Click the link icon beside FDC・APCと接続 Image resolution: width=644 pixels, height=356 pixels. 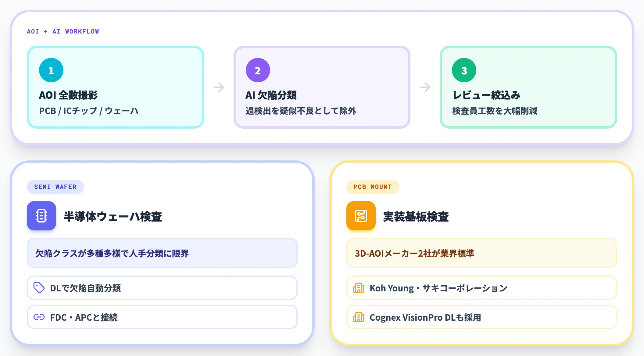[x=39, y=317]
